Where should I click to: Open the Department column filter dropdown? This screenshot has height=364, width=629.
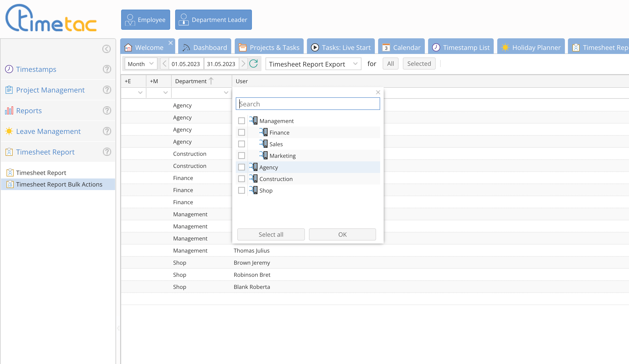click(226, 93)
